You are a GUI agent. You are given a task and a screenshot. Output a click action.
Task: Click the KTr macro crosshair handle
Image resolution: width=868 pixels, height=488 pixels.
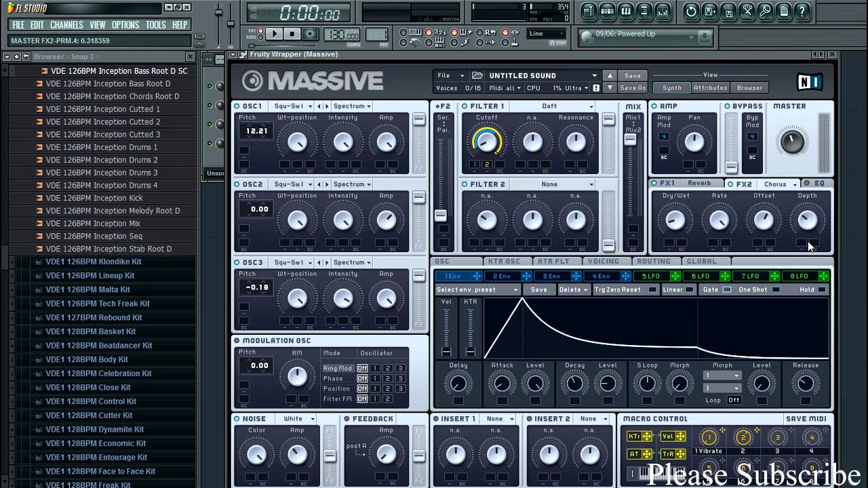(x=647, y=436)
